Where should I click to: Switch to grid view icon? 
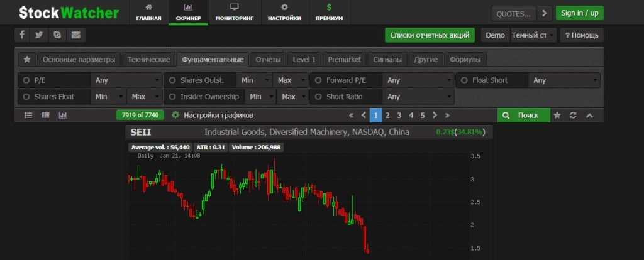coord(45,116)
